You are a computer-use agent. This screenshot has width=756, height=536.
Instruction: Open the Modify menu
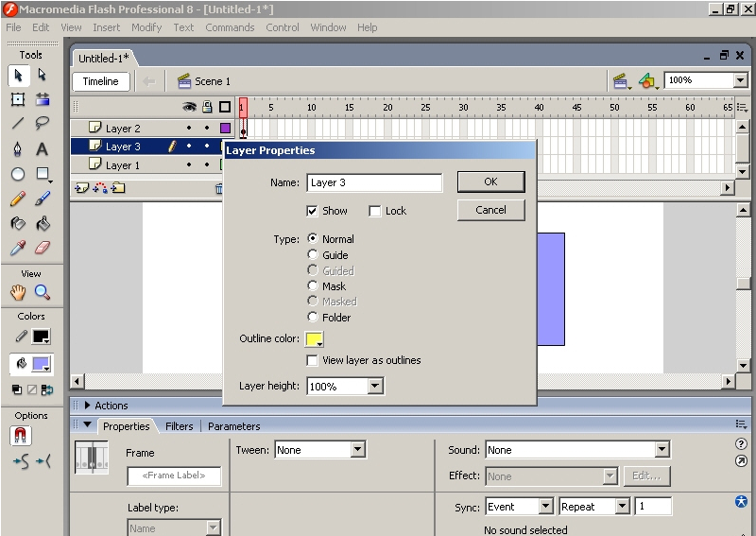click(x=146, y=27)
